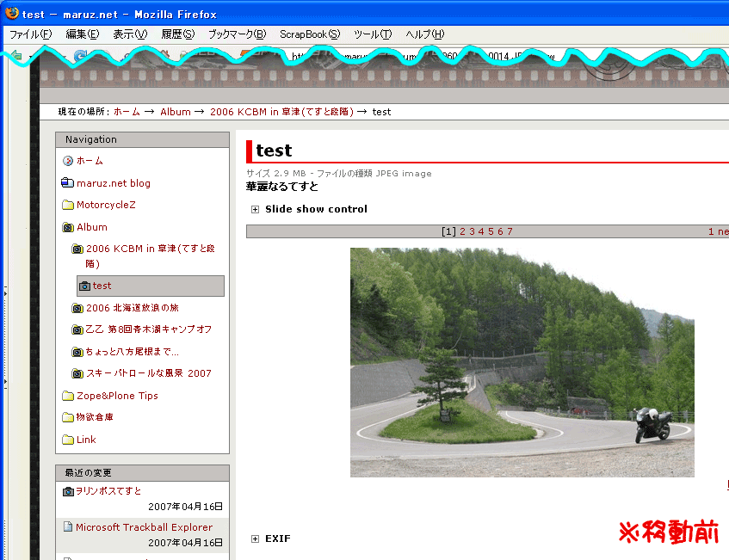Click the motorcycle hairpin road photo
729x560 pixels.
(x=522, y=362)
